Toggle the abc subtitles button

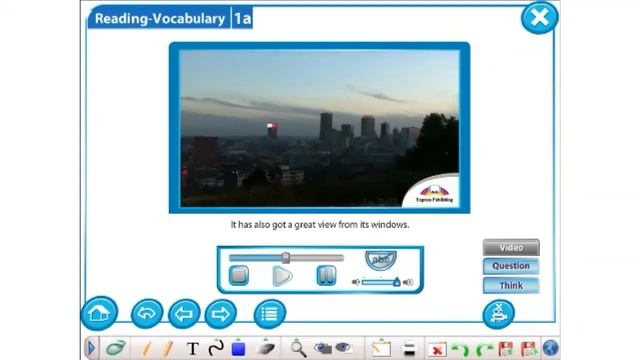coord(380,260)
